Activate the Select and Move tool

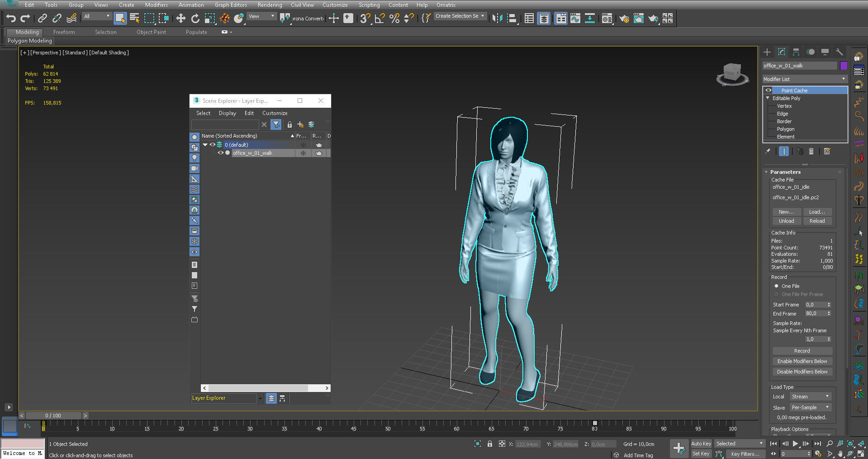(181, 18)
